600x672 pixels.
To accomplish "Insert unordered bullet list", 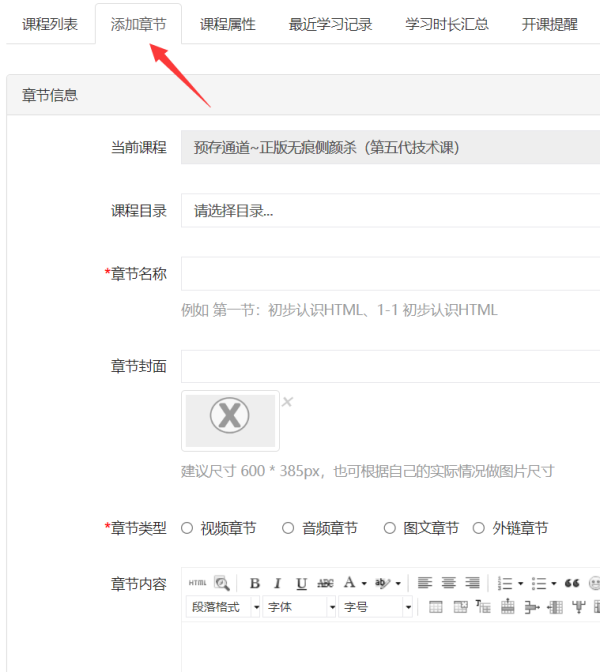I will click(x=539, y=584).
